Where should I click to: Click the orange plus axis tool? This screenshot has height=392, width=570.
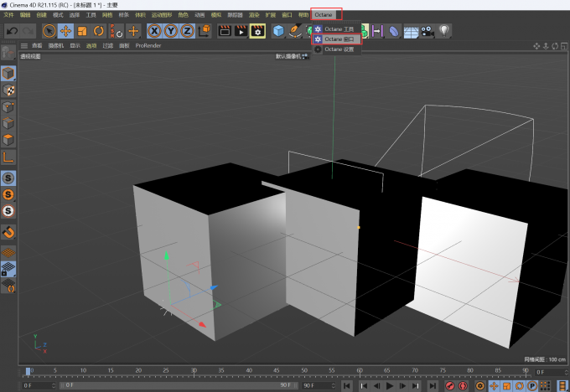(x=133, y=31)
